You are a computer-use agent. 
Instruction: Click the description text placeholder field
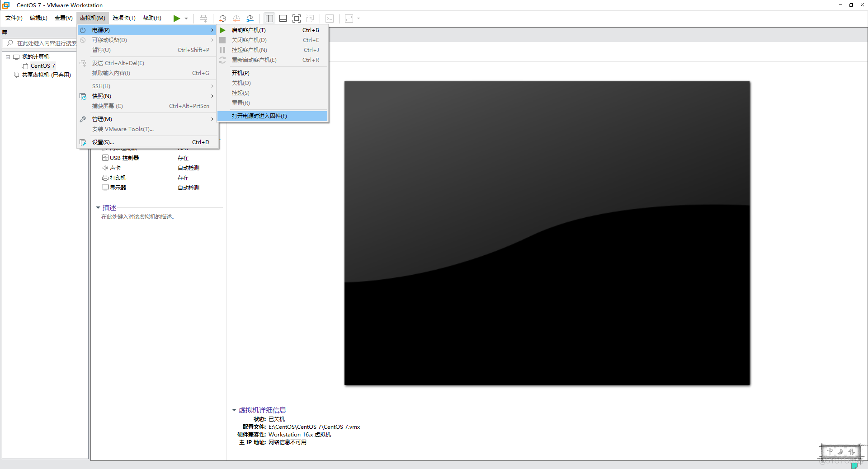(138, 217)
